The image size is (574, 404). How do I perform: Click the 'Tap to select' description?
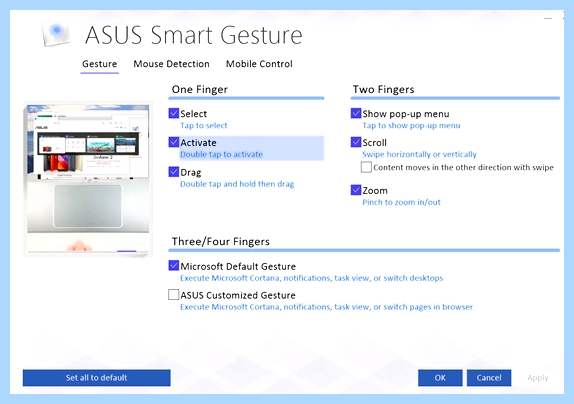click(x=204, y=126)
